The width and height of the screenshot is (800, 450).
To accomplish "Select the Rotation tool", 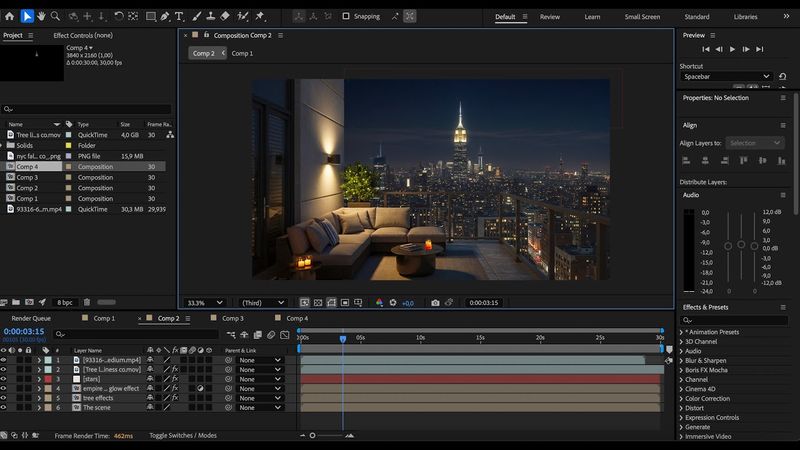I will point(119,16).
